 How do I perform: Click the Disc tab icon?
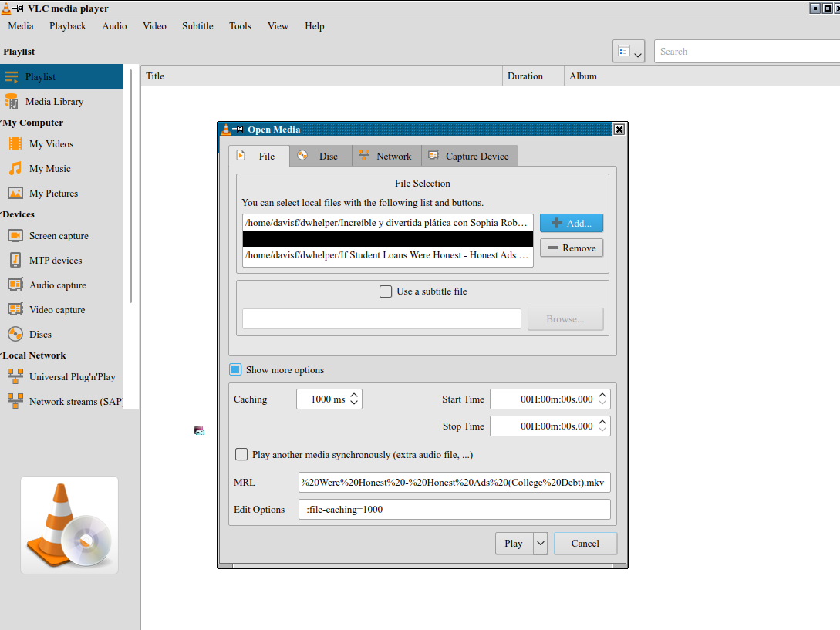[x=302, y=155]
